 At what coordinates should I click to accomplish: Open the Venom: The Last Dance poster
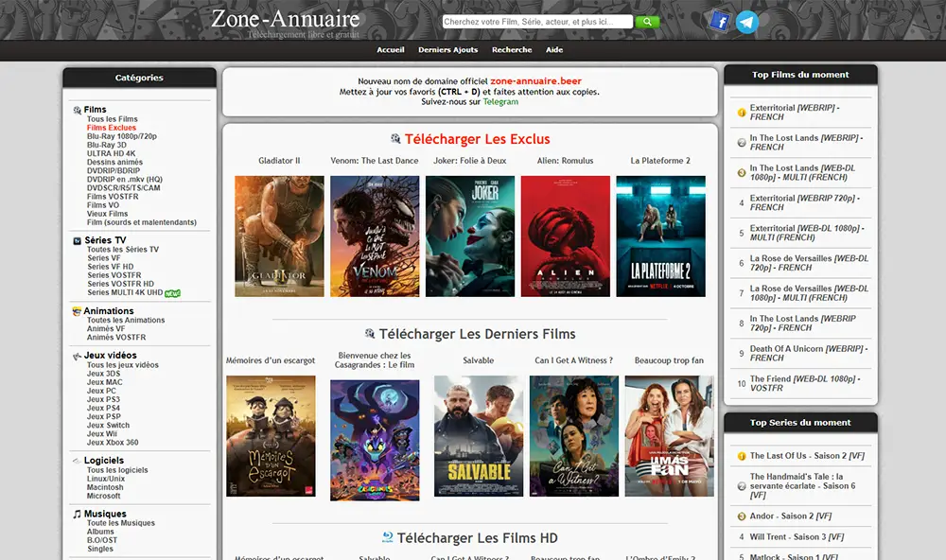point(375,236)
